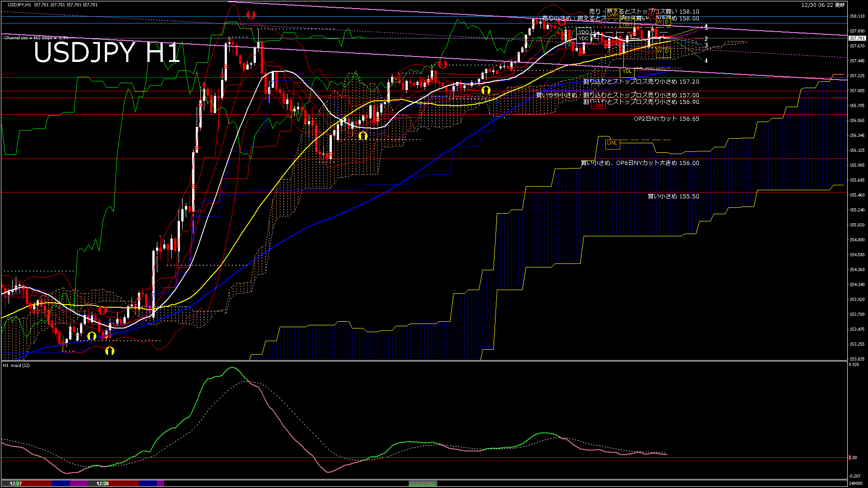Click the 140000 value at bottom right
Screen dimensions: 868x488
855,483
